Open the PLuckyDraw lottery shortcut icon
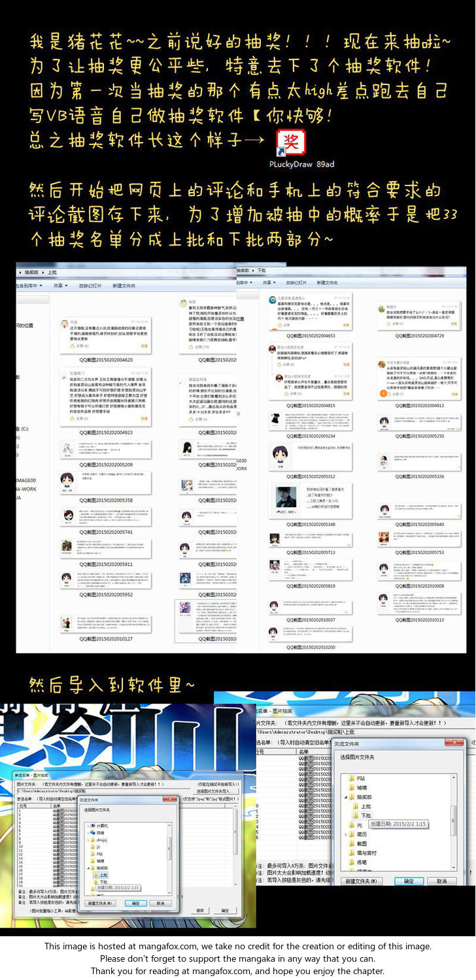The width and height of the screenshot is (476, 980). click(x=287, y=142)
